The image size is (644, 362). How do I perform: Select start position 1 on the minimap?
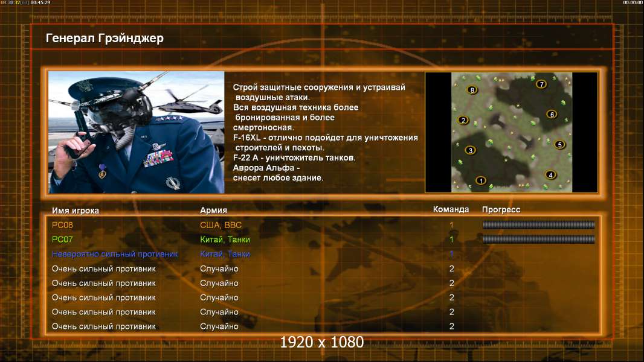pyautogui.click(x=480, y=180)
